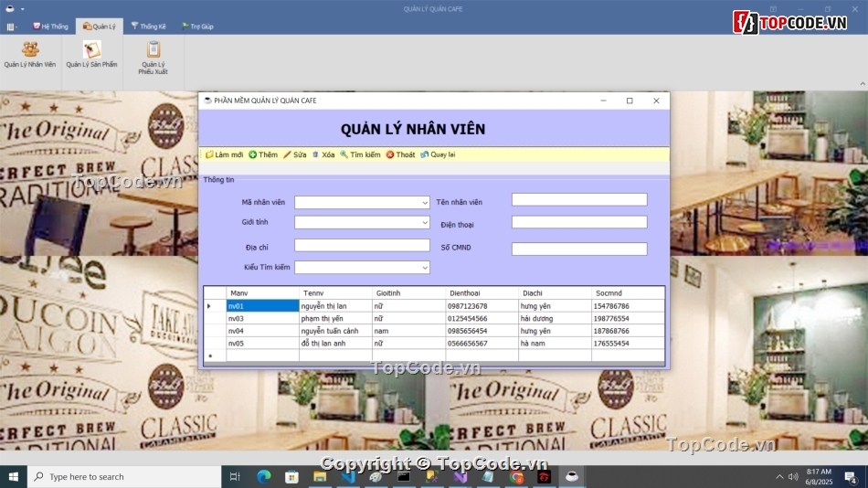The image size is (868, 488).
Task: Switch to the Thống Kê tab
Action: tap(148, 27)
